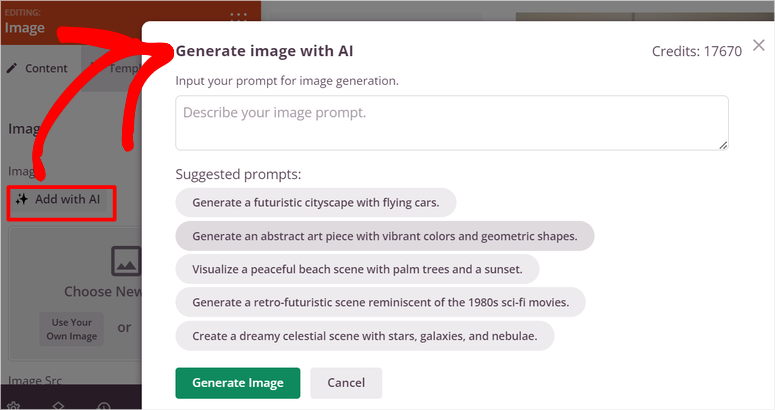Choose Use Your Own Image
Image resolution: width=775 pixels, height=410 pixels.
tap(71, 329)
